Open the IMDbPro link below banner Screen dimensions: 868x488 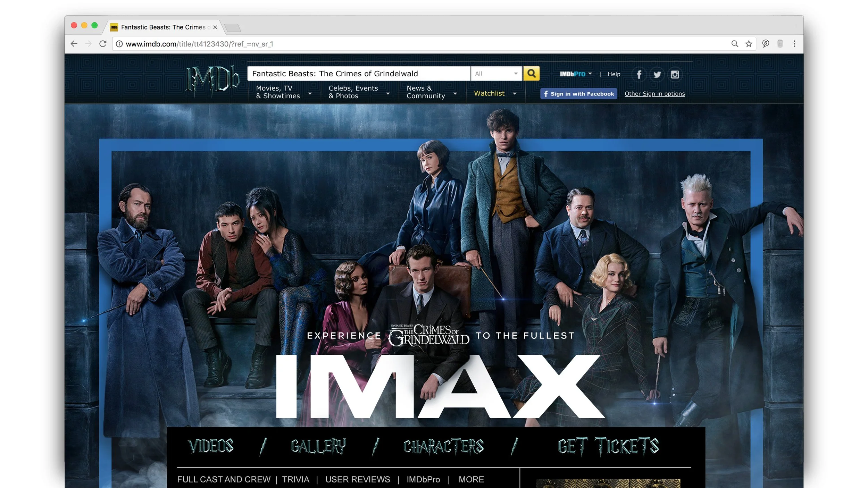click(423, 479)
